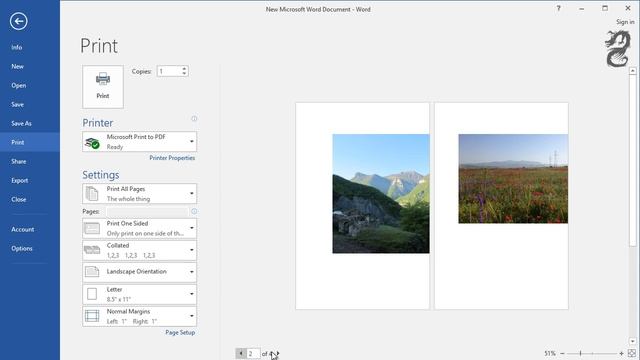This screenshot has height=360, width=640.
Task: Open the Microsoft Print to PDF printer dropdown
Action: point(140,142)
